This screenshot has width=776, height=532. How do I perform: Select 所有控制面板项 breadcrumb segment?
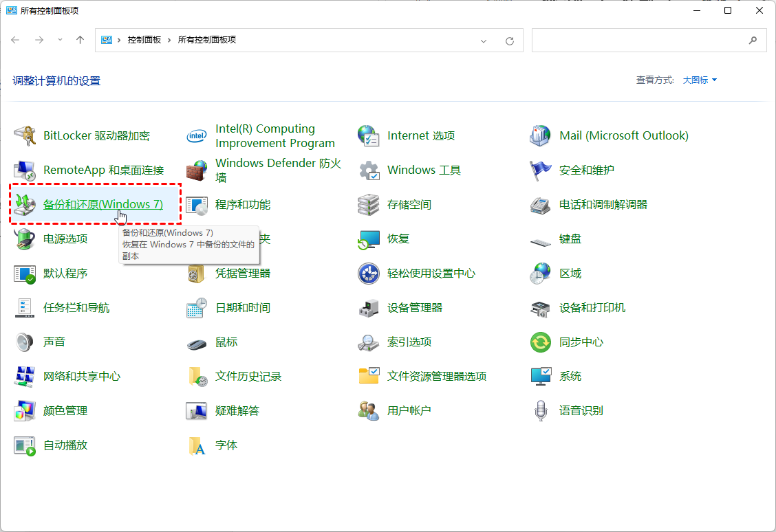207,41
